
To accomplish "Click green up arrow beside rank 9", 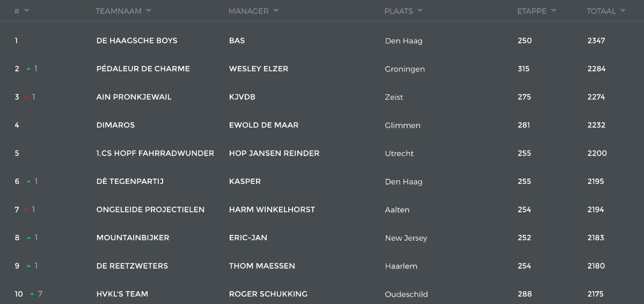I will tap(28, 266).
